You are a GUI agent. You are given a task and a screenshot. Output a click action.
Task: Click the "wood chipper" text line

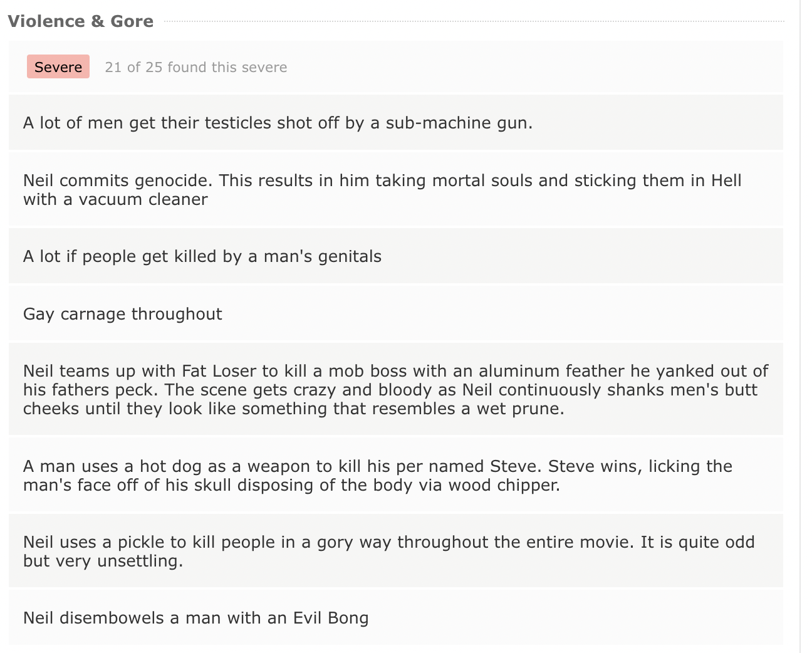coord(292,485)
